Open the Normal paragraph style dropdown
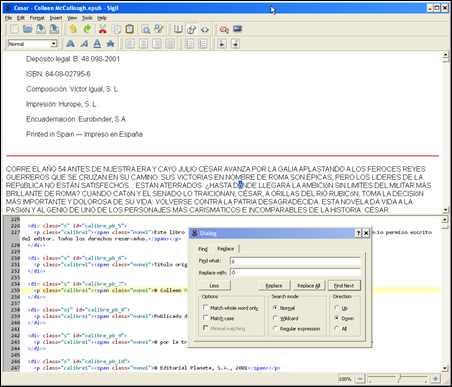This screenshot has height=387, width=452. pyautogui.click(x=53, y=44)
